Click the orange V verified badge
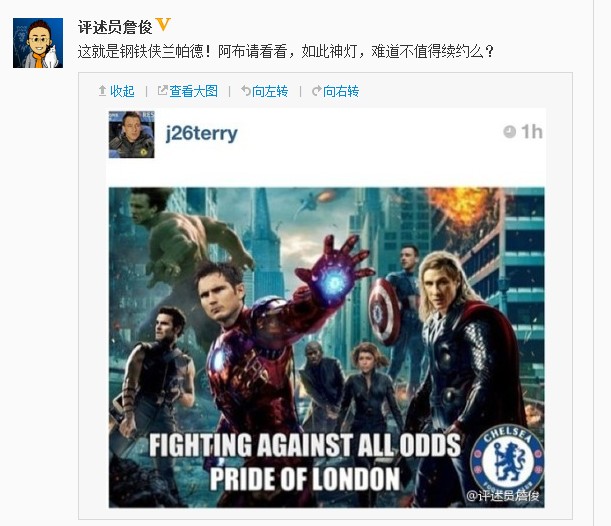The height and width of the screenshot is (526, 611). pos(163,25)
